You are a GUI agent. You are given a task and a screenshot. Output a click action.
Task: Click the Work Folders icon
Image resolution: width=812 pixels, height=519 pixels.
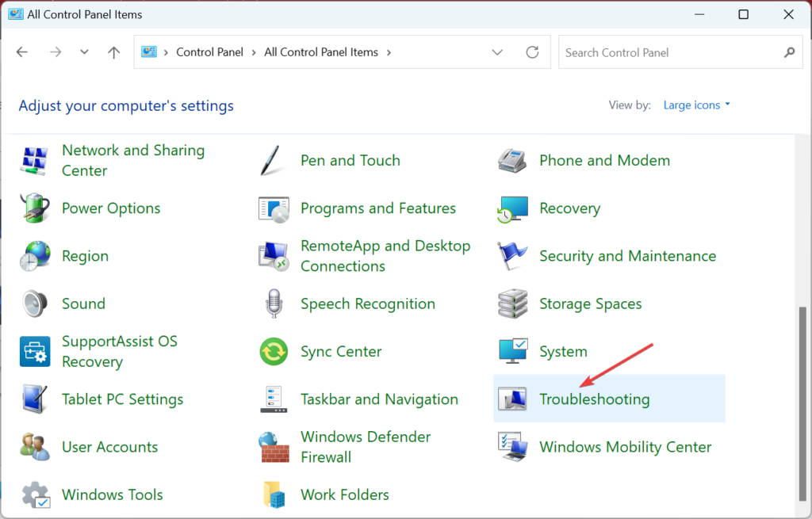point(274,494)
